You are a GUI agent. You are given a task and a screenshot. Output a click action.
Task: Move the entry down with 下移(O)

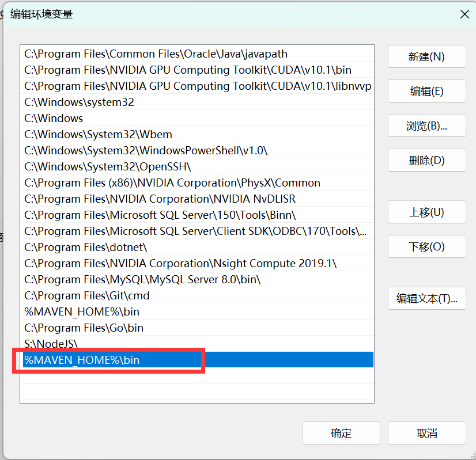click(426, 246)
